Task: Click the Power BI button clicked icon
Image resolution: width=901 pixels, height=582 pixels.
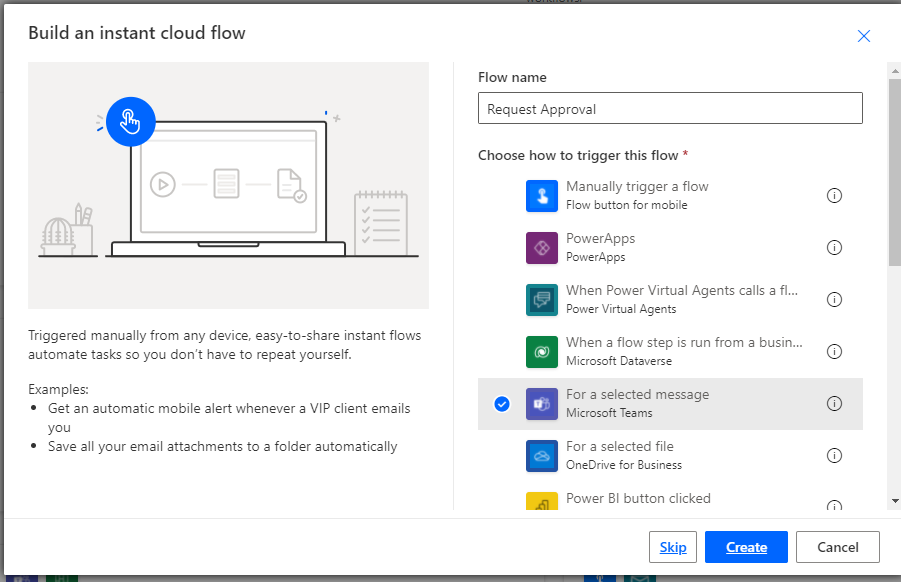Action: (541, 501)
